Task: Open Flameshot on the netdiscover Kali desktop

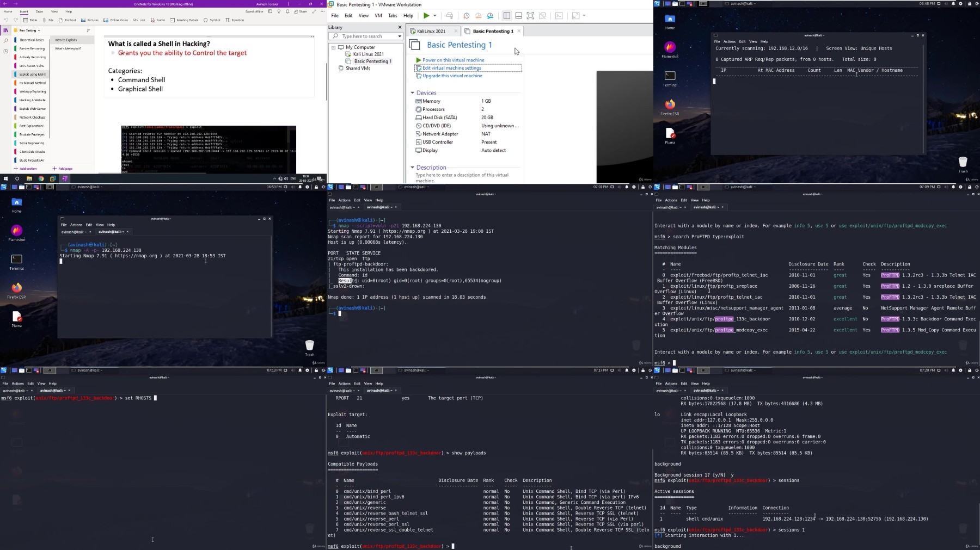Action: [670, 49]
